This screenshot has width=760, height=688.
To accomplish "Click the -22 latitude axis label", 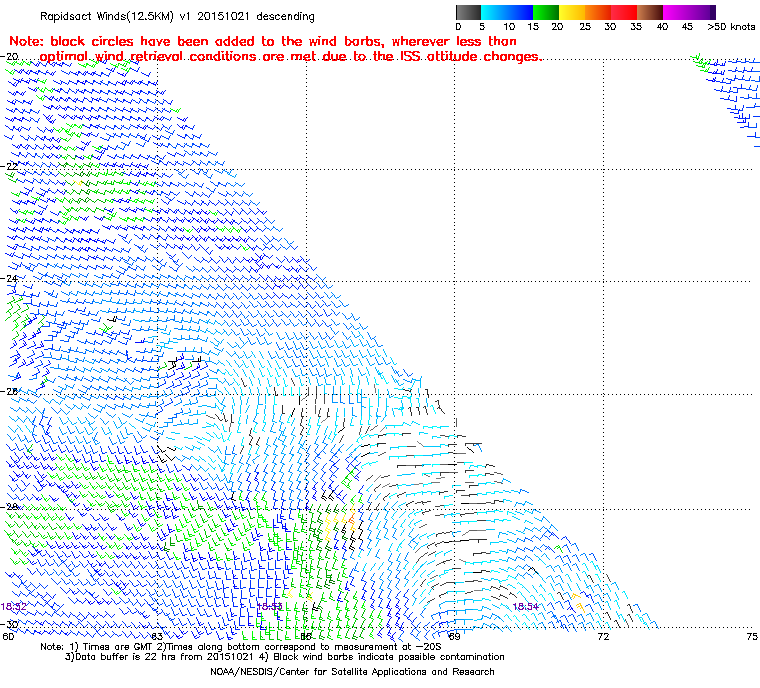I will [10, 166].
